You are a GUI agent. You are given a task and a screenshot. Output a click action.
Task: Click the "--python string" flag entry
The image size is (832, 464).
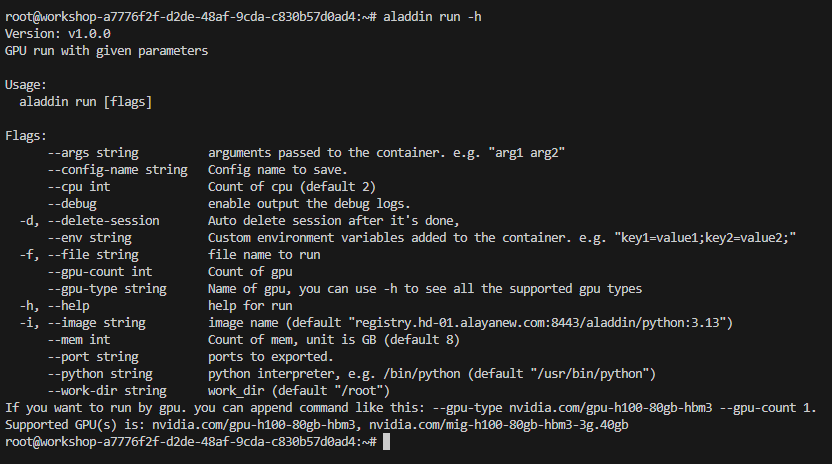click(99, 373)
